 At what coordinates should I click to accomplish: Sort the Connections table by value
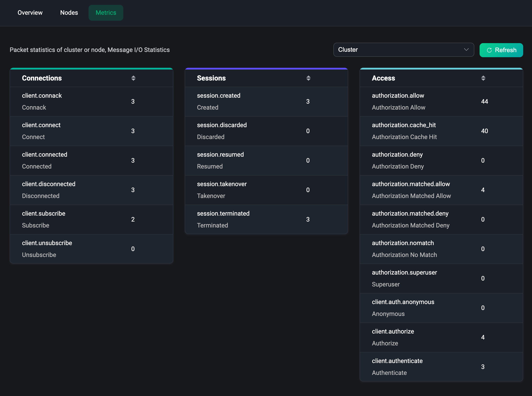coord(133,78)
